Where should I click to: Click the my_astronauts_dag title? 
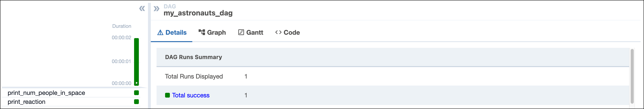[198, 13]
